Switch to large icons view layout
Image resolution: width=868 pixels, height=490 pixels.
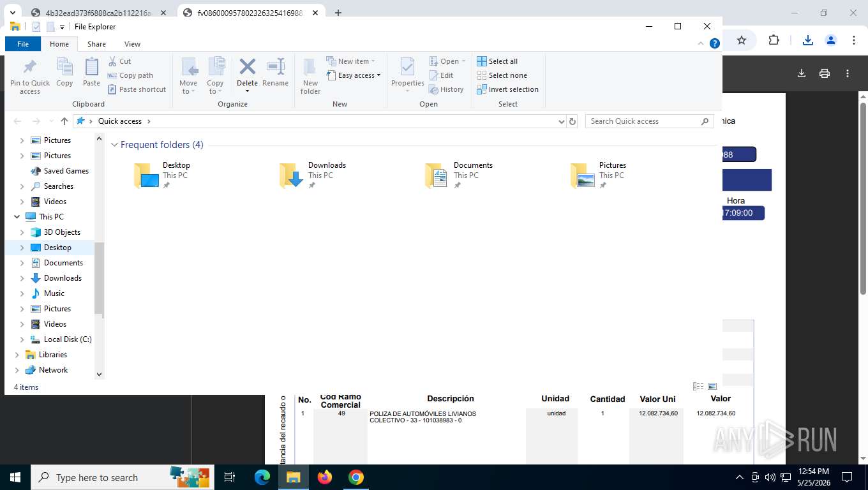point(712,387)
